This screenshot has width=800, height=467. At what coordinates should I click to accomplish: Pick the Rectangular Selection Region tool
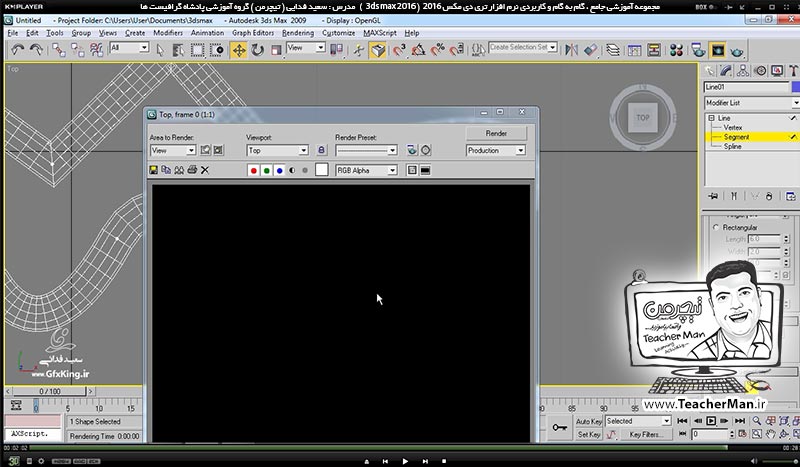click(x=197, y=50)
